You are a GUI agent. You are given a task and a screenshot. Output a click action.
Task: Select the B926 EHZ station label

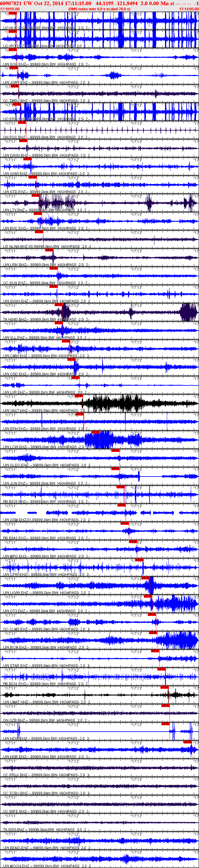tap(46, 502)
